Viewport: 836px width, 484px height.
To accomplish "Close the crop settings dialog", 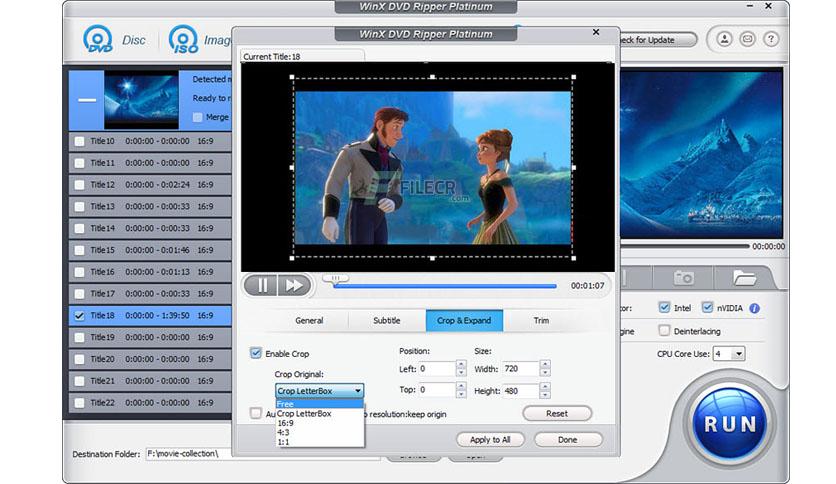I will tap(596, 33).
